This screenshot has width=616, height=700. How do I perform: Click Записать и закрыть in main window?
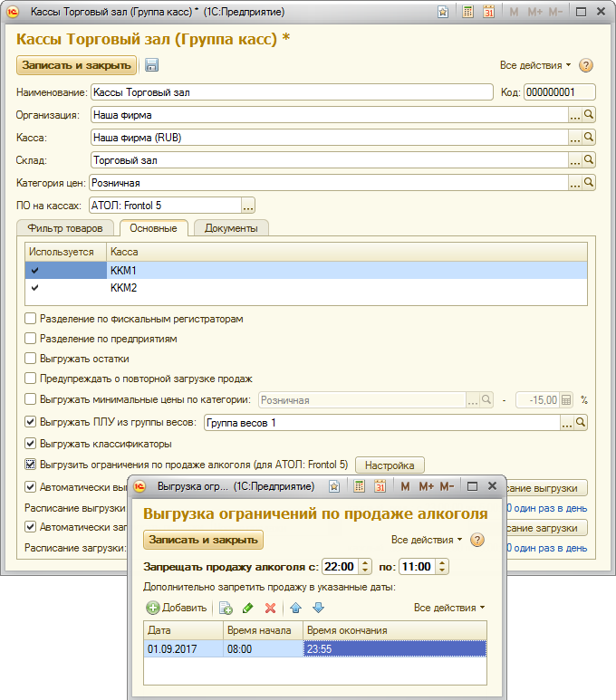pyautogui.click(x=76, y=65)
